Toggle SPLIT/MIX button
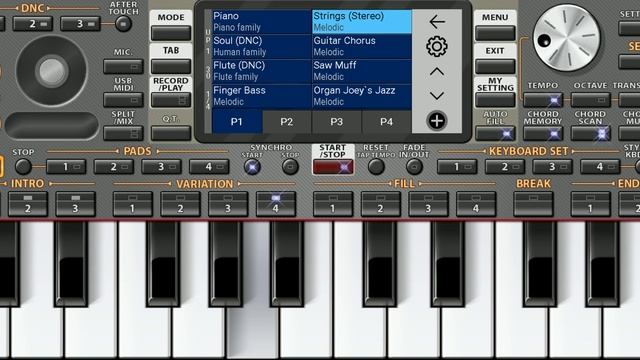 [x=123, y=133]
